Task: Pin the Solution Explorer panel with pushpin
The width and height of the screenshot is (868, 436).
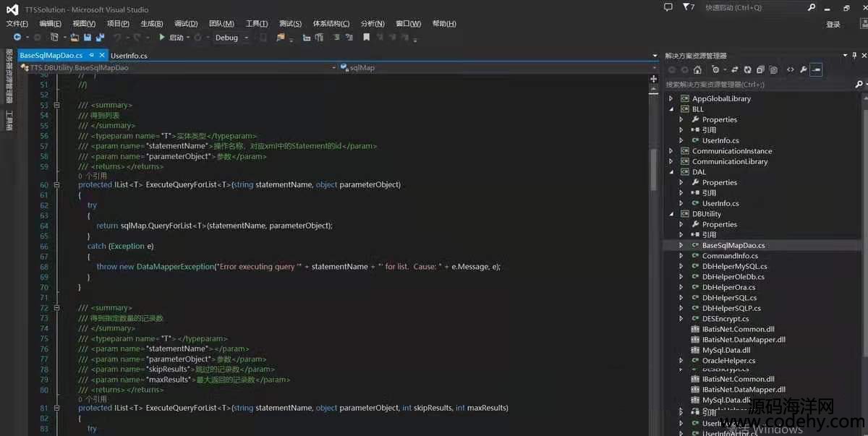Action: pyautogui.click(x=854, y=56)
